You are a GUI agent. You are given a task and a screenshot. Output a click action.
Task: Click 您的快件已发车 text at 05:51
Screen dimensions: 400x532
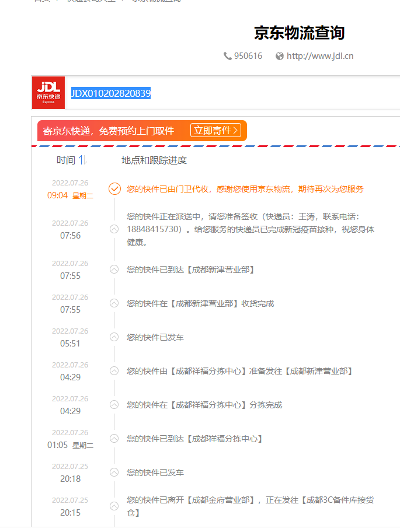click(155, 337)
